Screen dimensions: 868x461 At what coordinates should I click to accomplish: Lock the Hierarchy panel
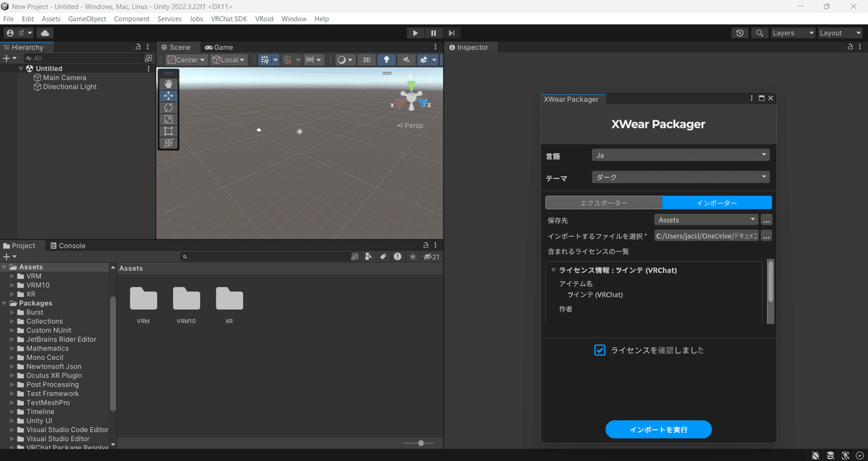(x=138, y=47)
